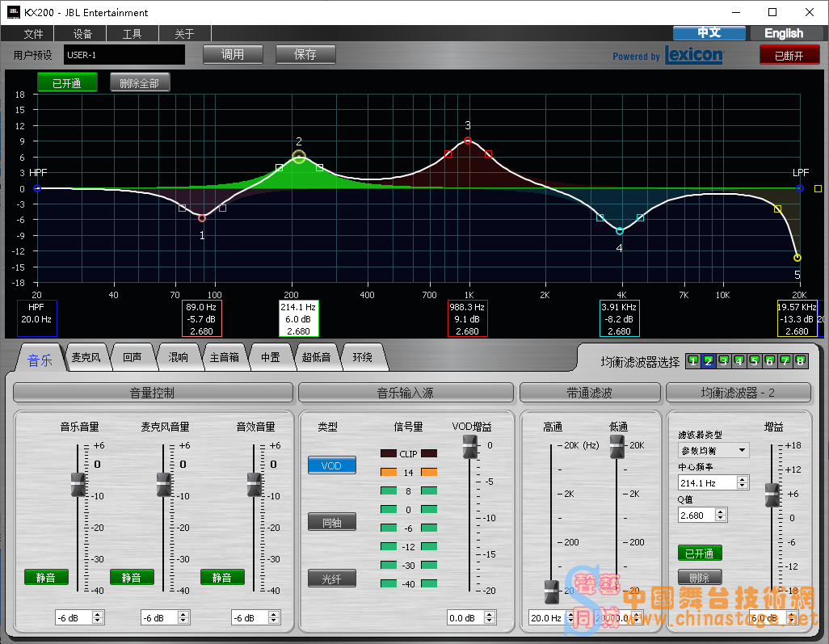Click the JBL app icon in title bar
829x644 pixels.
(x=14, y=11)
